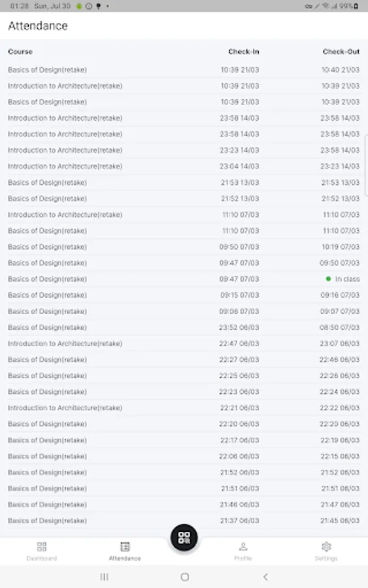This screenshot has width=368, height=588.
Task: Select check-in time 09:15 07/03
Action: tap(240, 295)
